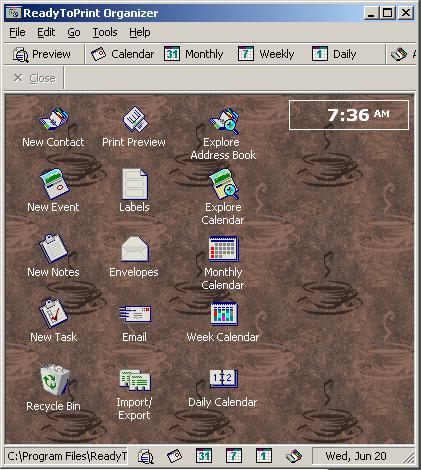Image resolution: width=421 pixels, height=470 pixels.
Task: Switch to Monthly view in toolbar
Action: 194,54
